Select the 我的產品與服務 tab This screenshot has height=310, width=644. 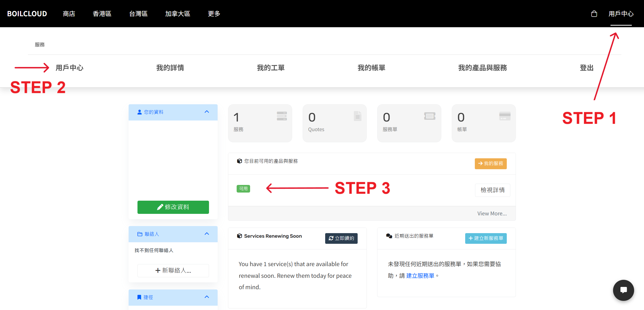coord(482,68)
